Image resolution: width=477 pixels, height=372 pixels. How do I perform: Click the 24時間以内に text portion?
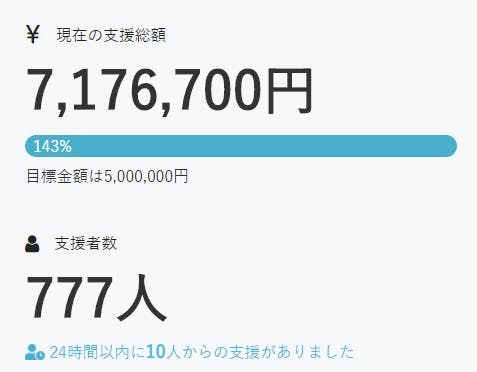point(97,352)
